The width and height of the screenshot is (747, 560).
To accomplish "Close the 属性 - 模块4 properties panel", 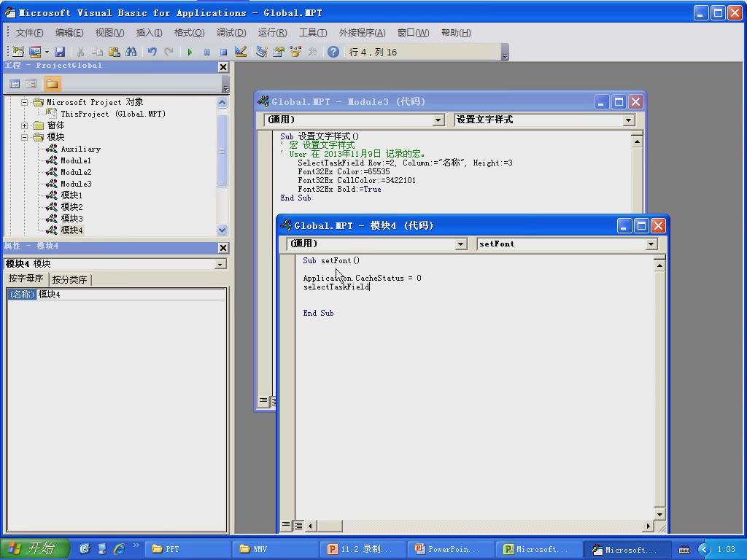I will (x=223, y=248).
